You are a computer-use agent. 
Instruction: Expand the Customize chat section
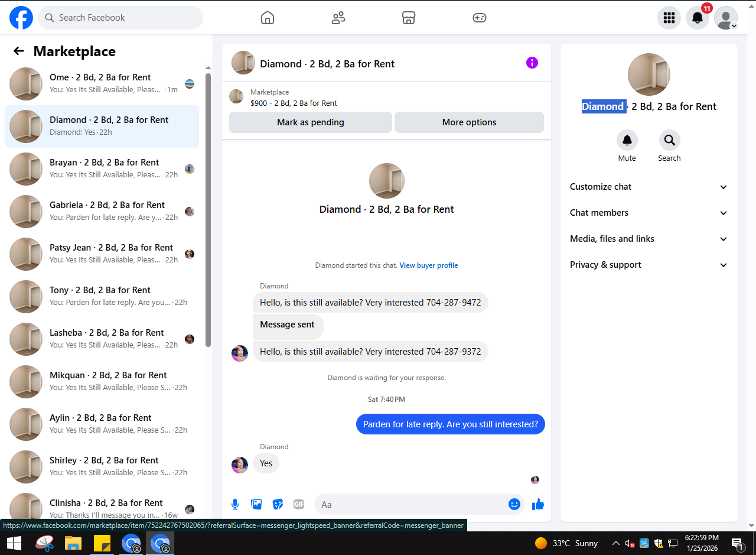coord(649,187)
